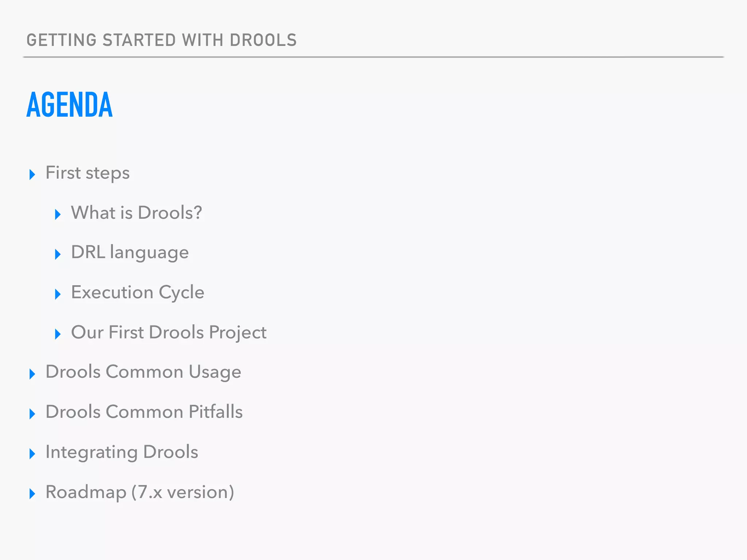The image size is (747, 560).
Task: Click the Getting Started with Drools header
Action: tap(162, 40)
